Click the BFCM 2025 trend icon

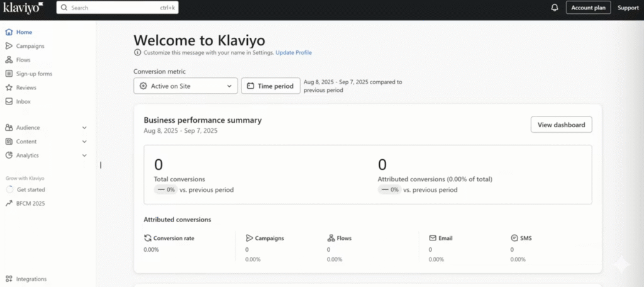coord(9,203)
